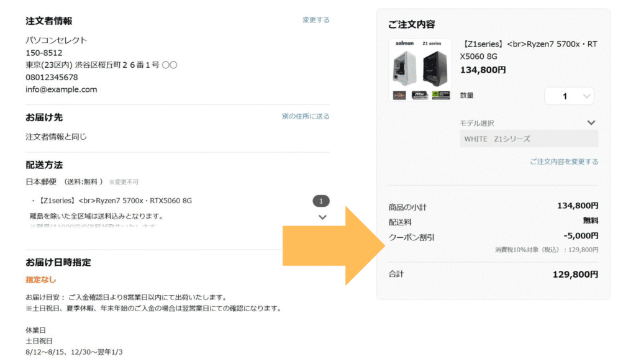This screenshot has width=636, height=364.
Task: Click the 別の住所に送る link
Action: pyautogui.click(x=306, y=116)
